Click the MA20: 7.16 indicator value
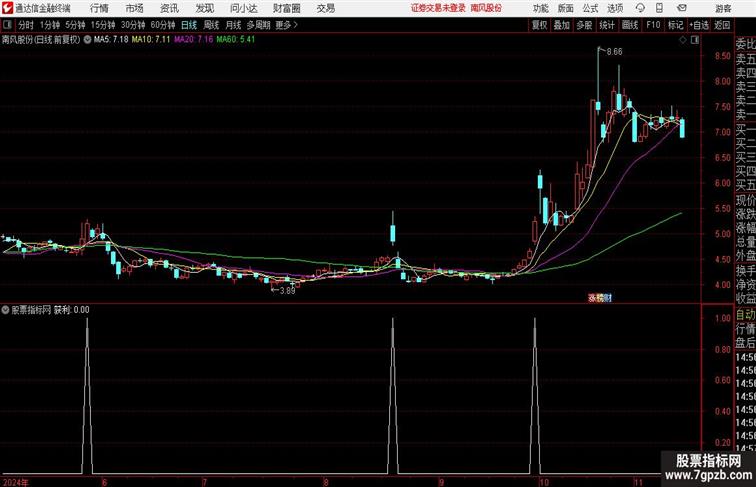 (194, 40)
